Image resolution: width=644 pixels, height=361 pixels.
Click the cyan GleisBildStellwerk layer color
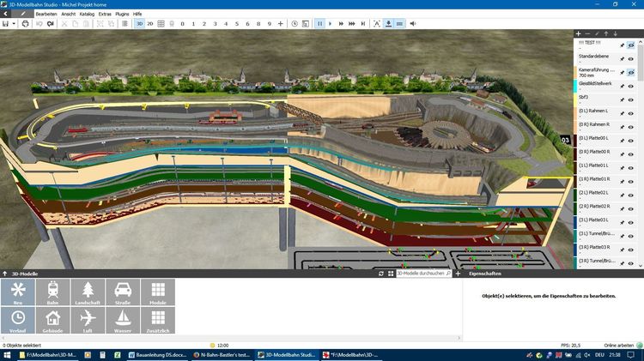575,86
